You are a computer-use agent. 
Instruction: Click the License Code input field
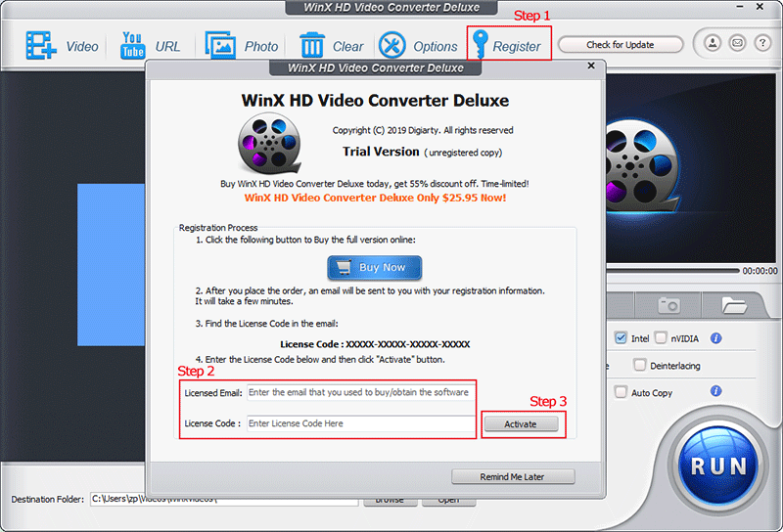[x=360, y=423]
